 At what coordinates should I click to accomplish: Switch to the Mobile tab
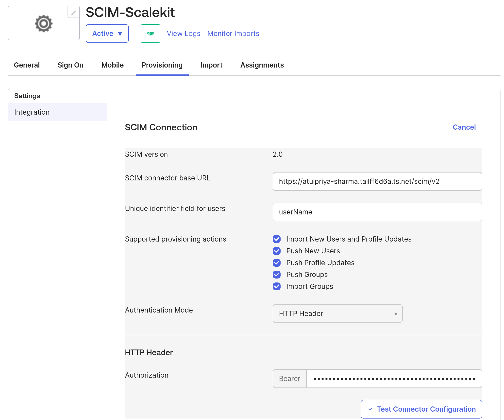click(x=113, y=65)
